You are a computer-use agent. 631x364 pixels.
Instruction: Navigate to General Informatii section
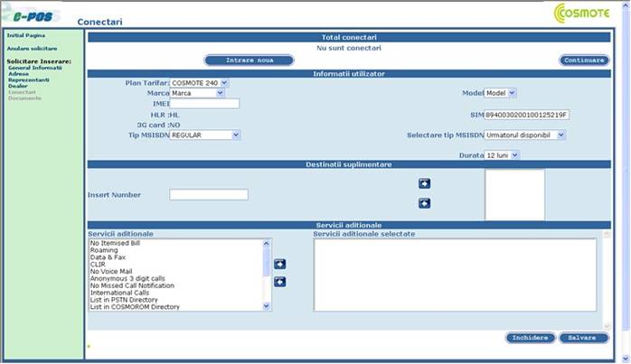(34, 68)
